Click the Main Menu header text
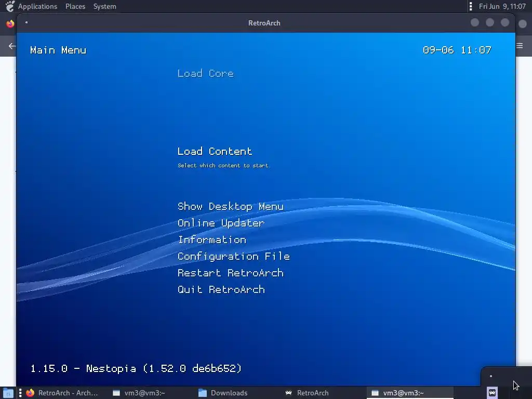Image resolution: width=532 pixels, height=399 pixels. [x=58, y=50]
